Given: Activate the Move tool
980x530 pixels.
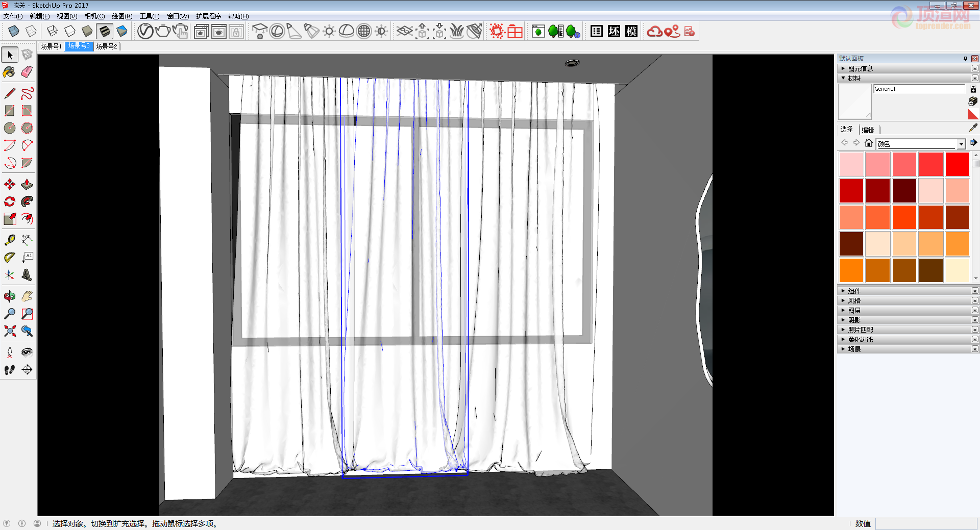Looking at the screenshot, I should pyautogui.click(x=10, y=184).
